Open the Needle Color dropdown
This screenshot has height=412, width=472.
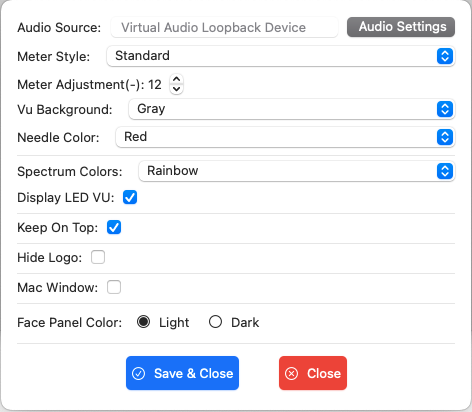pos(285,137)
